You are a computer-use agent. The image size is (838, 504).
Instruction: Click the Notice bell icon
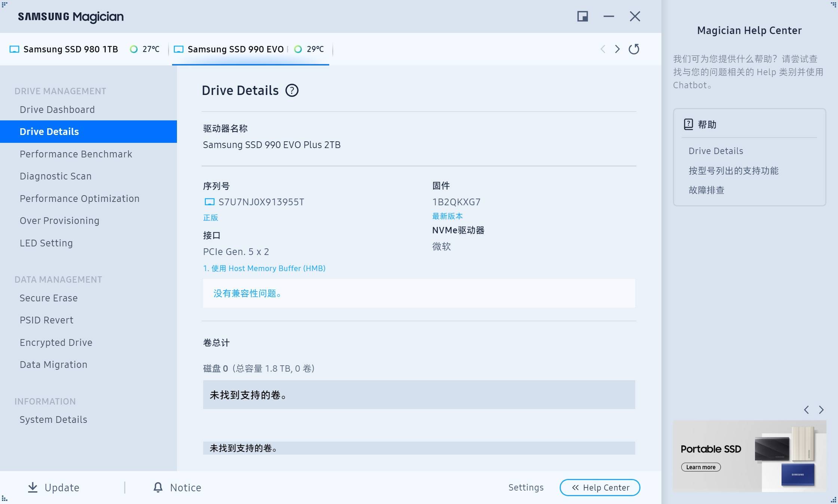158,487
